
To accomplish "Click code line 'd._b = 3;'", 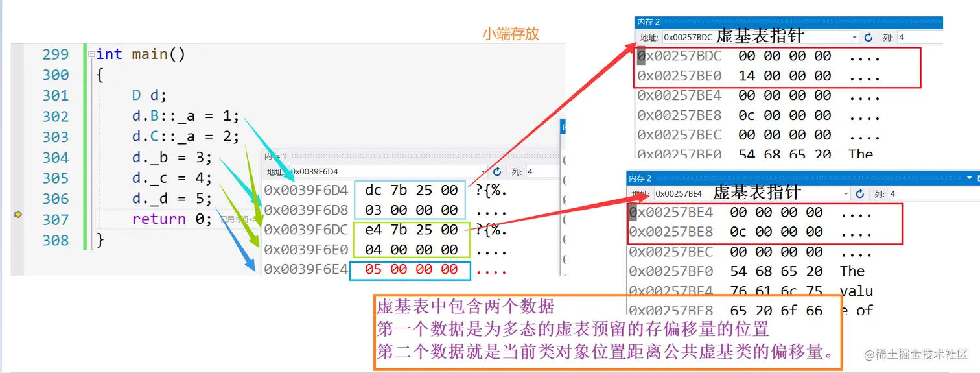I will (x=172, y=158).
